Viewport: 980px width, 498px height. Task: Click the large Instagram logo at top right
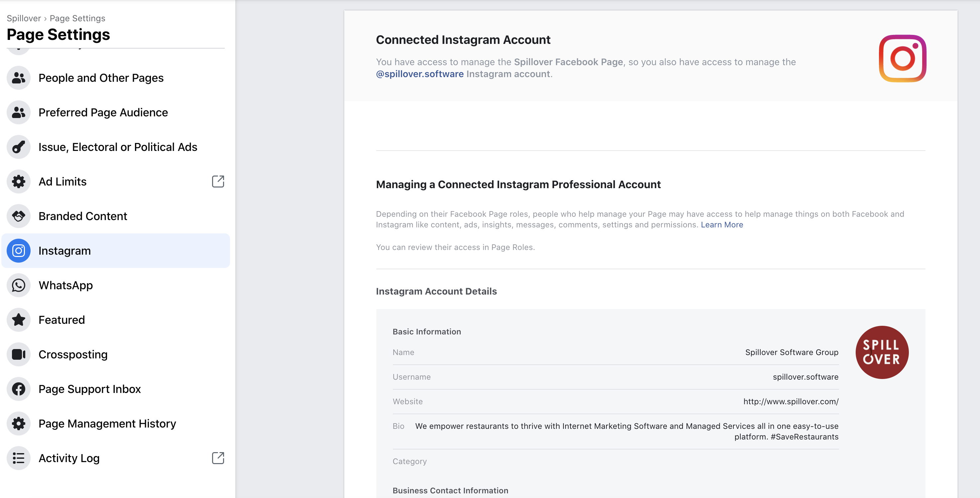pyautogui.click(x=902, y=59)
